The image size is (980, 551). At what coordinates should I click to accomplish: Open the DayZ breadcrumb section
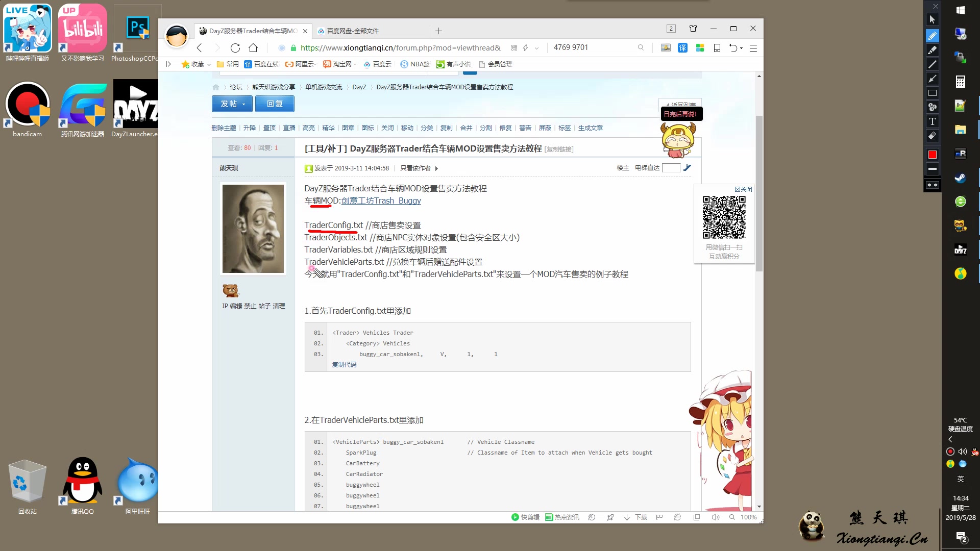tap(359, 87)
